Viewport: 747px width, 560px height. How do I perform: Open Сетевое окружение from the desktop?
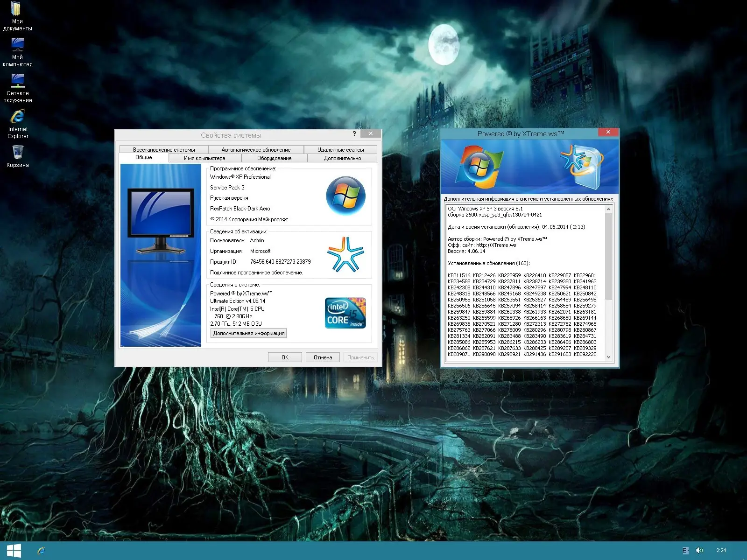(x=18, y=85)
